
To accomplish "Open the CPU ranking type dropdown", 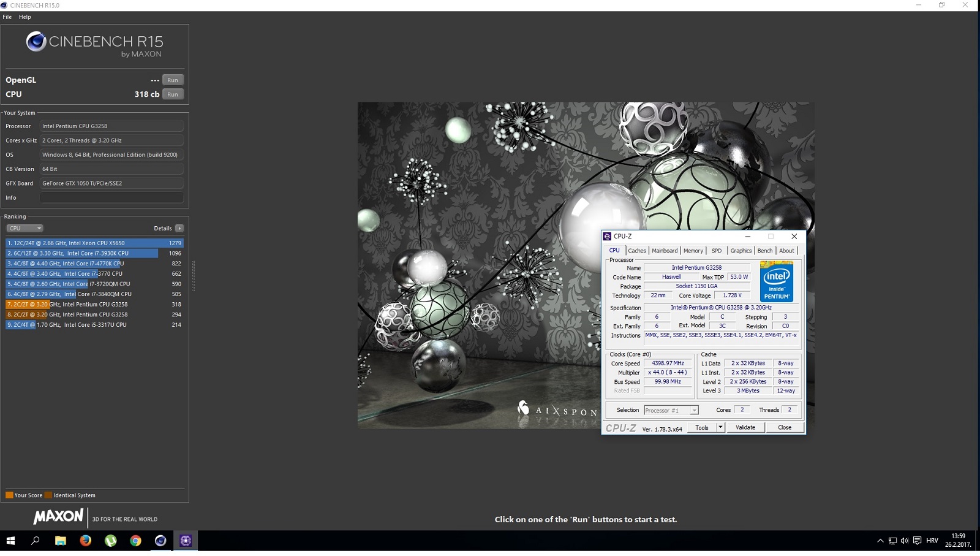I will click(24, 228).
